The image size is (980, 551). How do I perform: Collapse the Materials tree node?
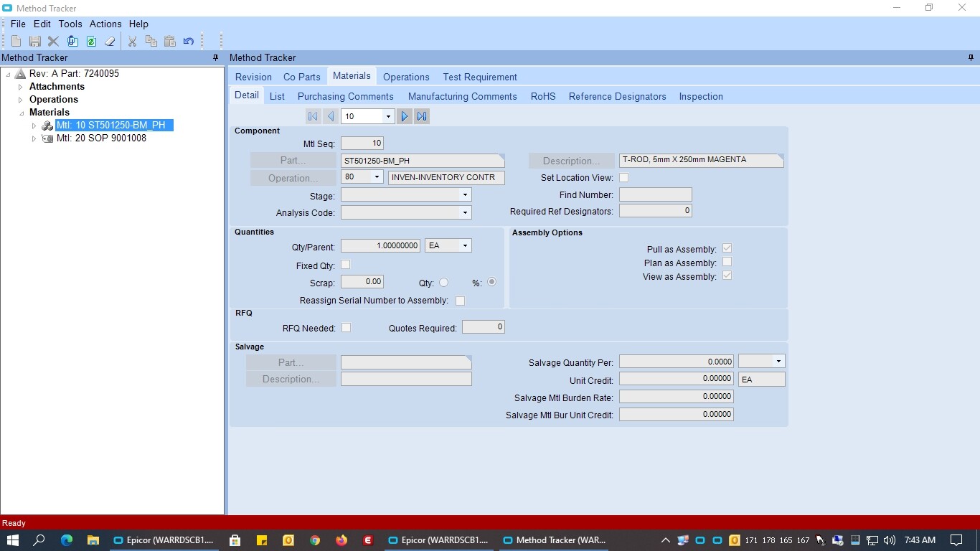[x=21, y=113]
